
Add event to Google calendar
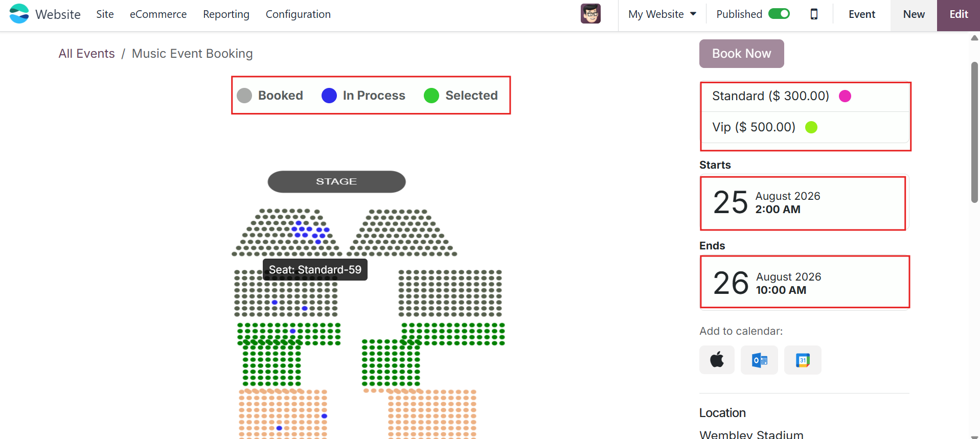tap(803, 360)
